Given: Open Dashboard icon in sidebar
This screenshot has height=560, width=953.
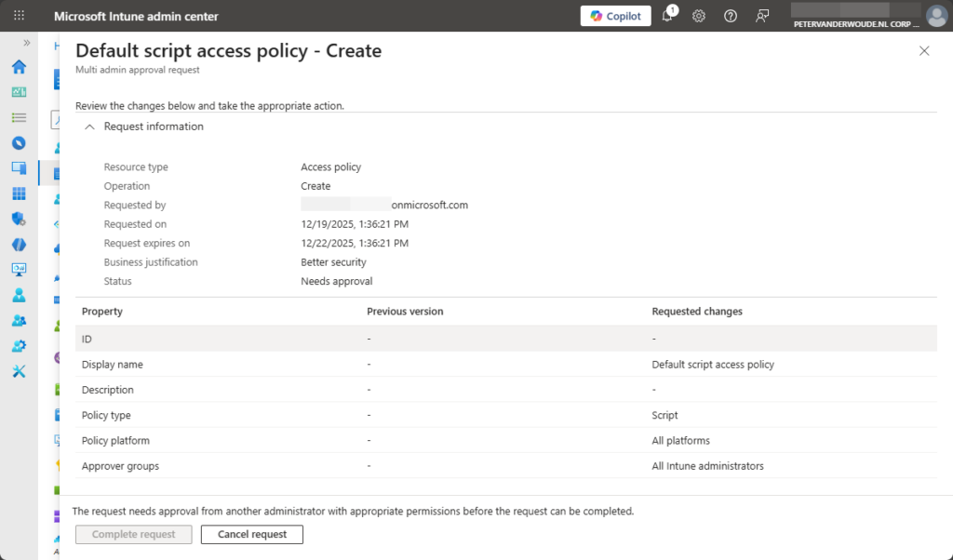Looking at the screenshot, I should click(19, 92).
